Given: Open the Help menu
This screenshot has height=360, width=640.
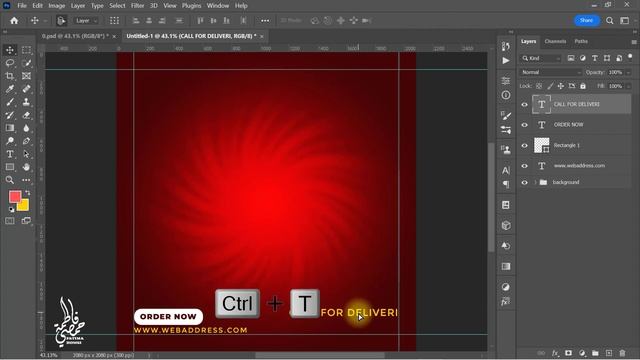Looking at the screenshot, I should pos(241,6).
